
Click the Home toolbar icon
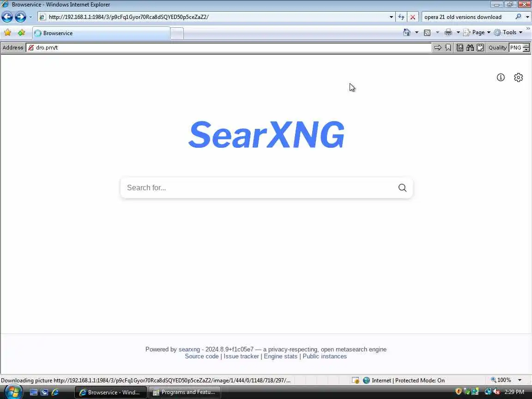point(407,32)
